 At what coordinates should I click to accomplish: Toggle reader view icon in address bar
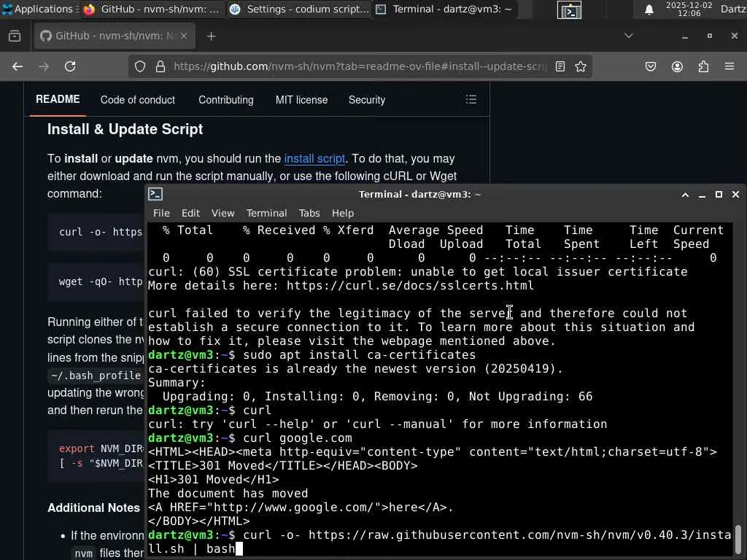click(560, 66)
